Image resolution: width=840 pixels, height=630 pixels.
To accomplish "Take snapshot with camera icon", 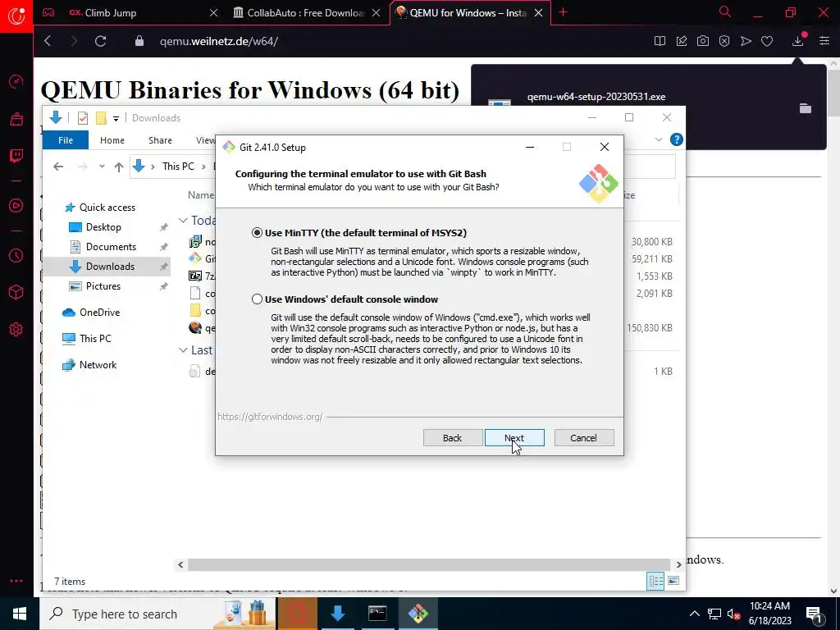I will pos(702,41).
